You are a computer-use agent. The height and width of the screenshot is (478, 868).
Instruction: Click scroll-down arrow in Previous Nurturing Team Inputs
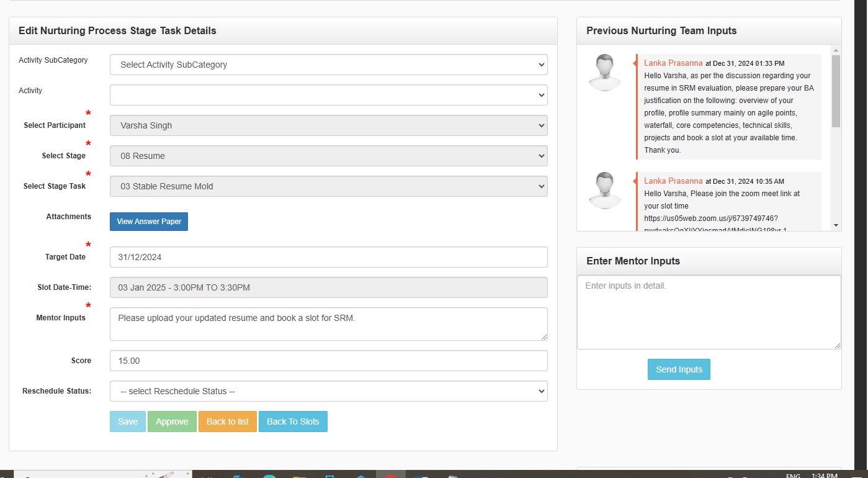click(836, 225)
